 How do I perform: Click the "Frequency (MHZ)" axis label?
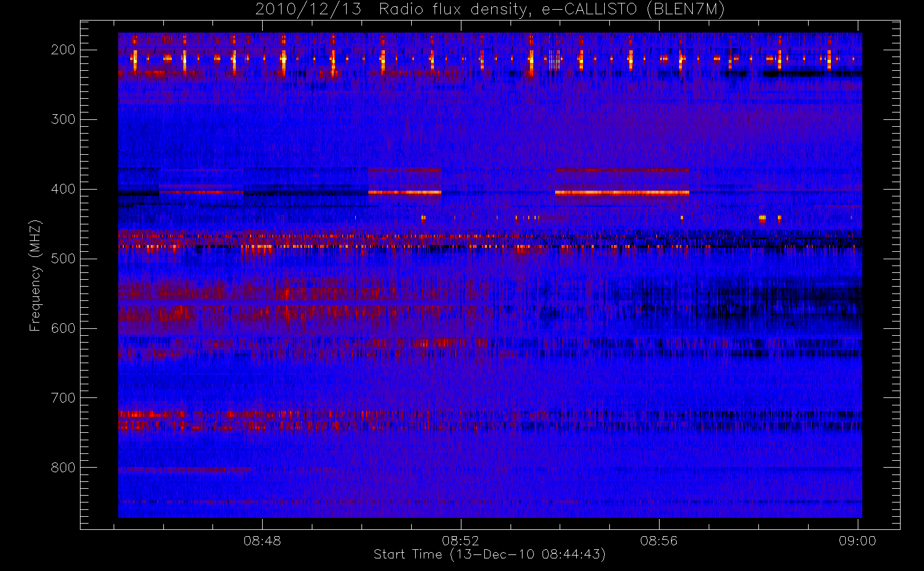[x=35, y=275]
